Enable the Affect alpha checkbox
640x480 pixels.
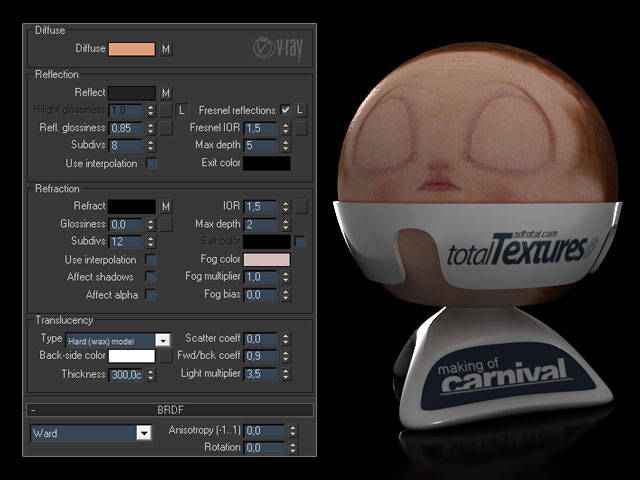pos(151,295)
